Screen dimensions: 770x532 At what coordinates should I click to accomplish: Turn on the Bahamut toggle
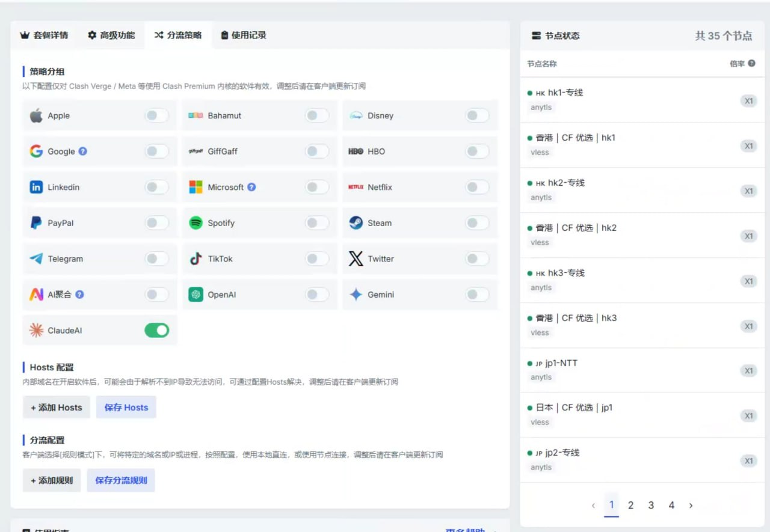pyautogui.click(x=317, y=115)
